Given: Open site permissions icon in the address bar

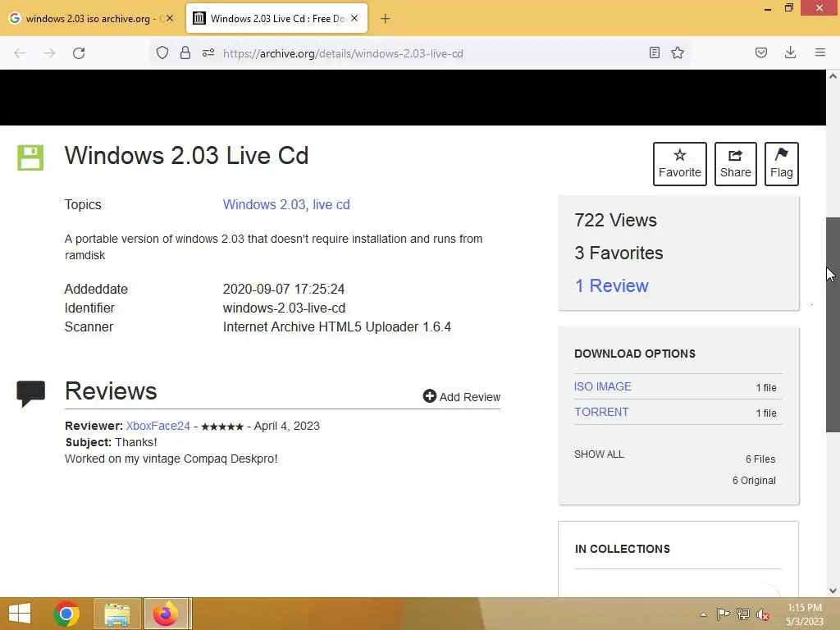Looking at the screenshot, I should [x=208, y=52].
